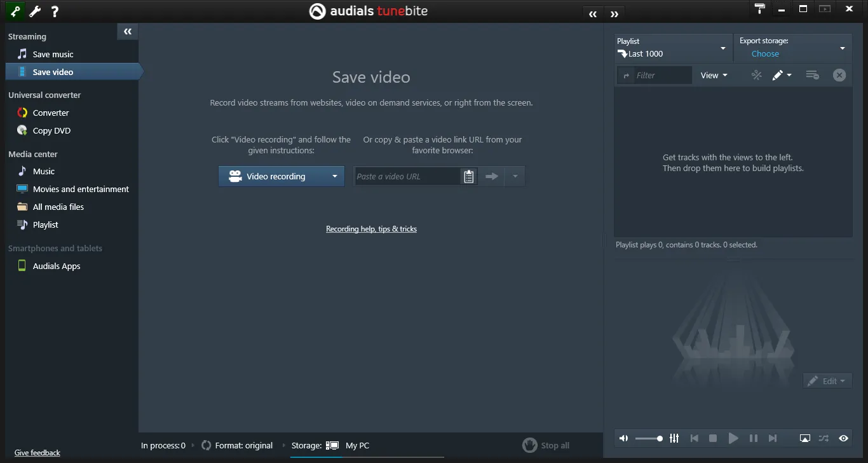This screenshot has width=868, height=463.
Task: Select the scissors cut tool above the playlist
Action: click(x=756, y=75)
